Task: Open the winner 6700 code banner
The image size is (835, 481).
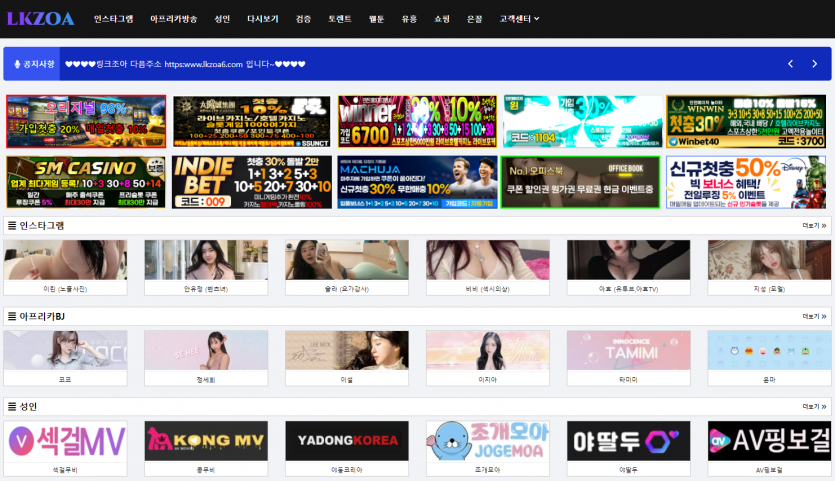Action: tap(417, 121)
